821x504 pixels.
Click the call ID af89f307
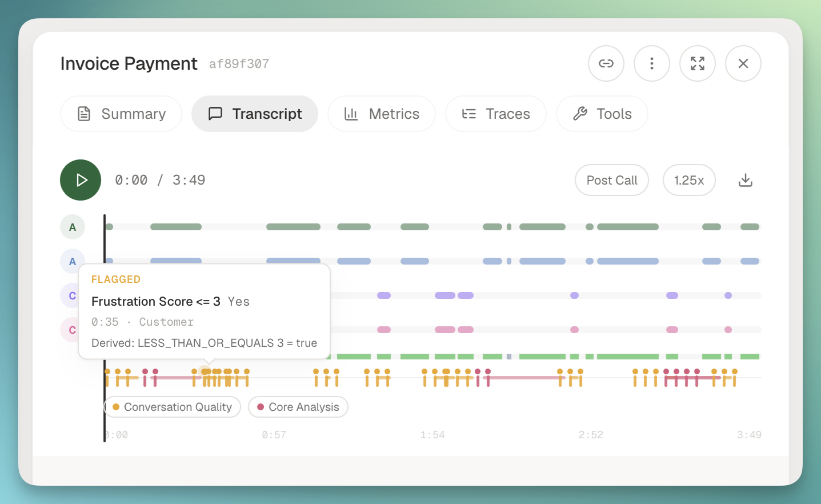239,64
